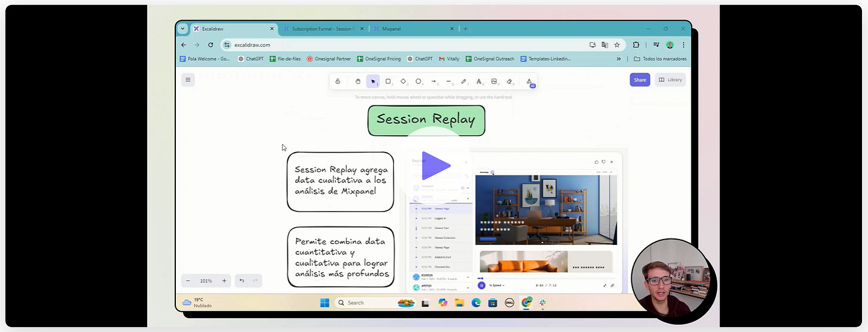Reload the excalidraw.com page
Screen dimensions: 868x332
(x=210, y=45)
